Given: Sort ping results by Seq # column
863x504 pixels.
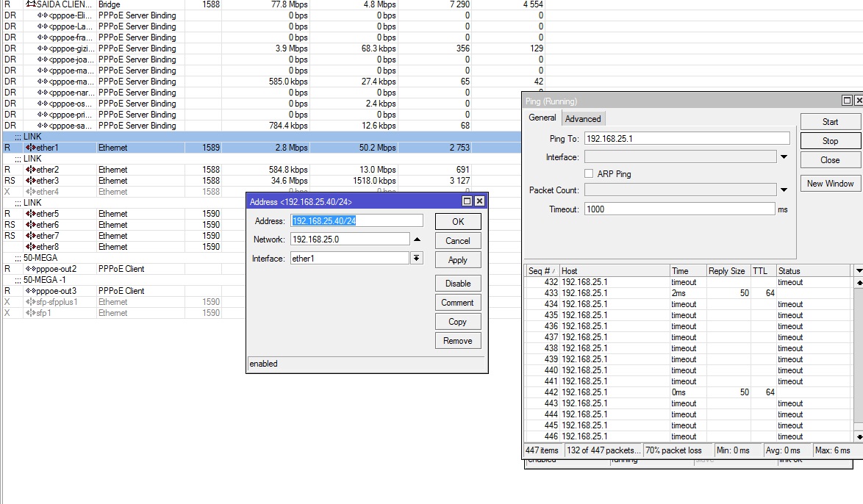Looking at the screenshot, I should [x=542, y=270].
